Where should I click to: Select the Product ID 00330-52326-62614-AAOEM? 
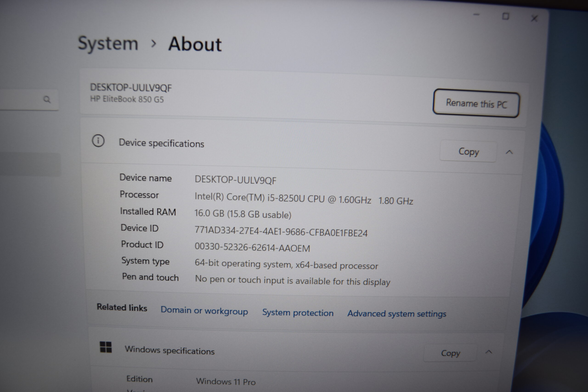[x=252, y=247]
